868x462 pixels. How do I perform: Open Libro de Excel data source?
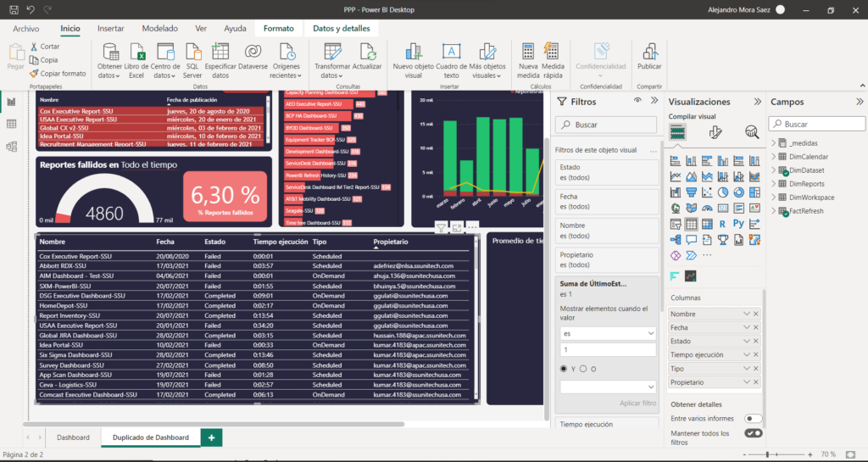coord(136,52)
